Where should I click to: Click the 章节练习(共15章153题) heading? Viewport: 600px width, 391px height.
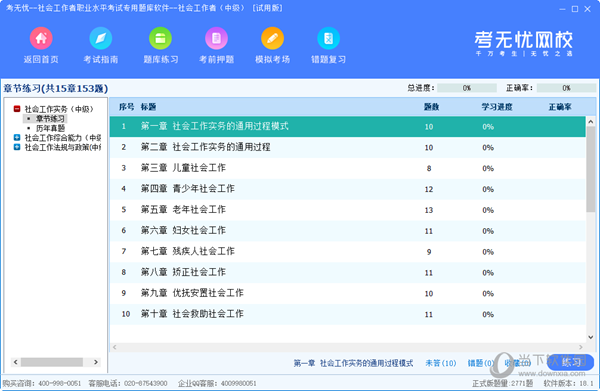point(56,88)
